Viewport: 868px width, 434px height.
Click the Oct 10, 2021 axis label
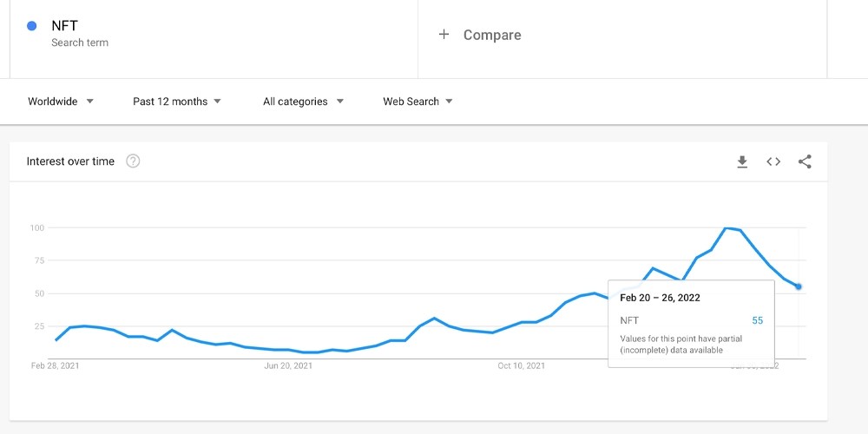(521, 366)
